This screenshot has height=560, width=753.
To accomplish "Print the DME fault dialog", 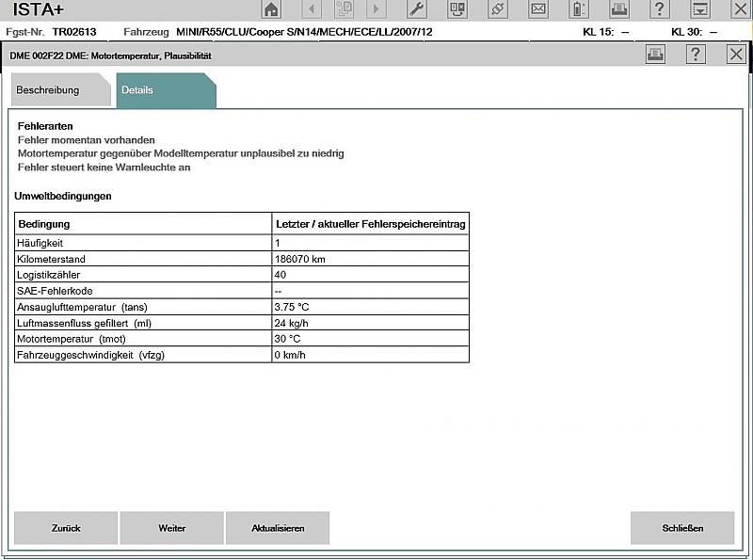I will (x=655, y=55).
